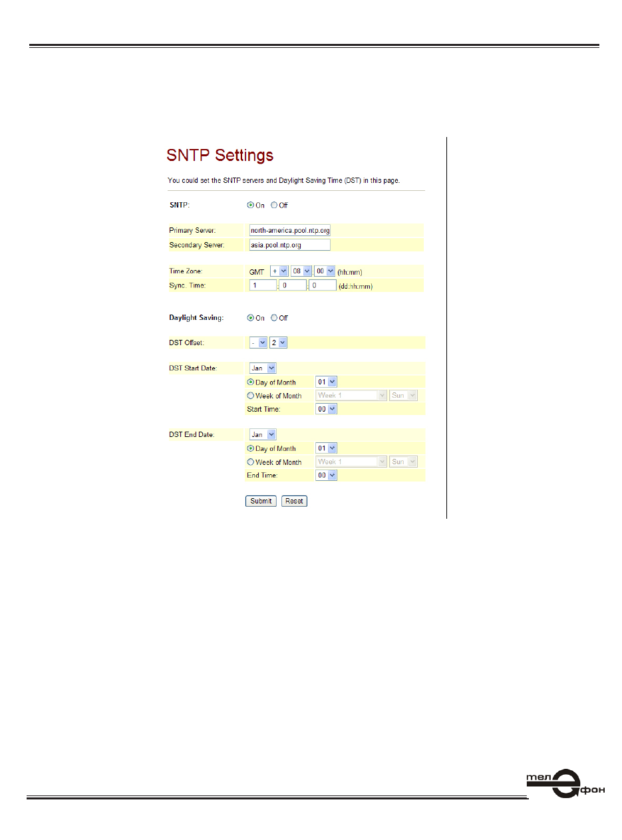Click the DST Offset label
Viewport: 622px width, 840px height.
[187, 343]
